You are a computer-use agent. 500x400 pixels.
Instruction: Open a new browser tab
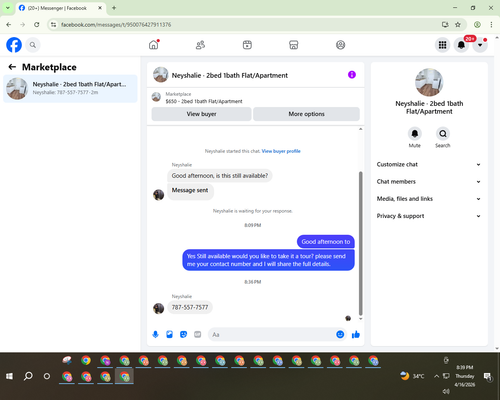click(x=114, y=8)
